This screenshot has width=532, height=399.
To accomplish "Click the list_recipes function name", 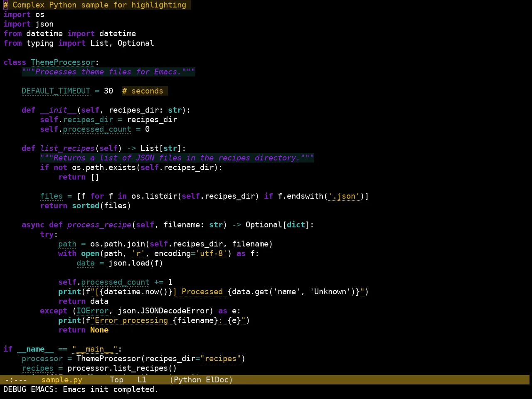I will [x=67, y=148].
